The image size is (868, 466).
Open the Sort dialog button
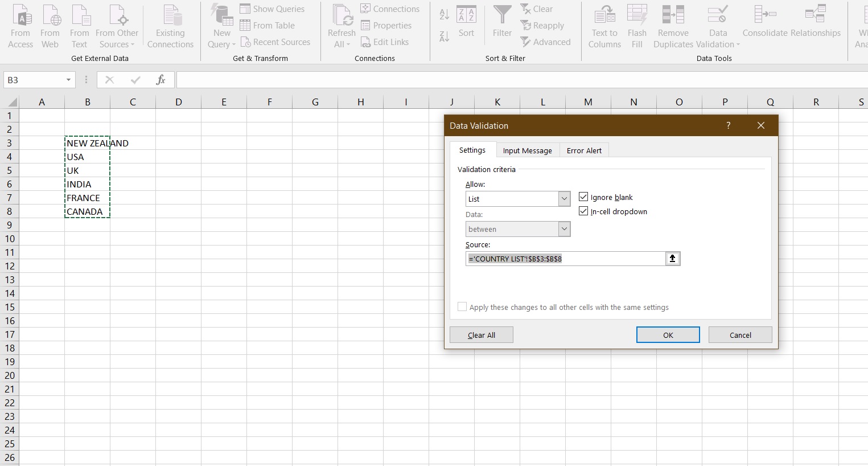[x=466, y=23]
